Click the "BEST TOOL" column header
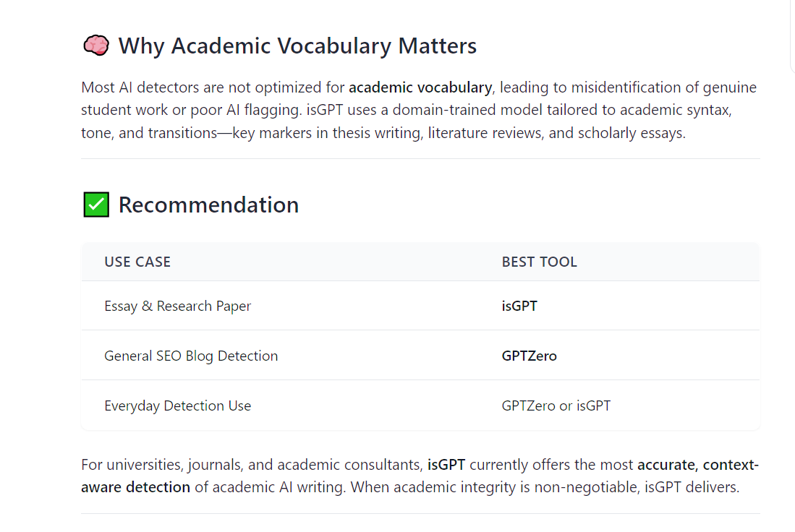795x532 pixels. 539,262
